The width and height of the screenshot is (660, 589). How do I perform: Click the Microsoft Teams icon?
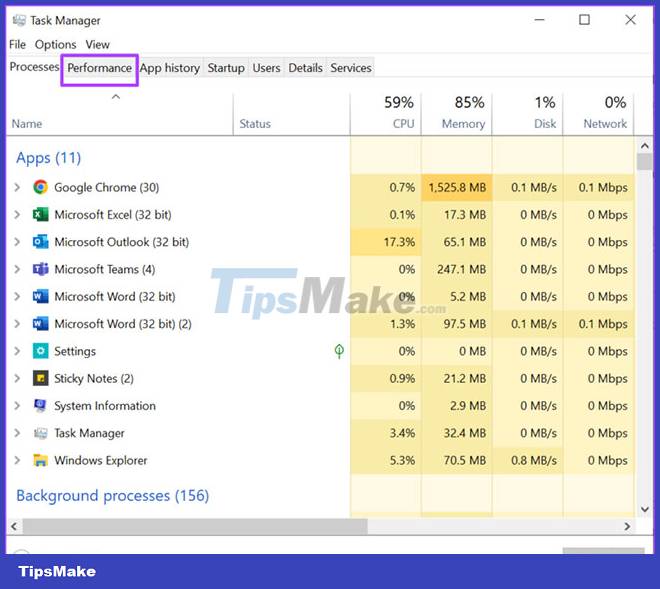pyautogui.click(x=40, y=269)
